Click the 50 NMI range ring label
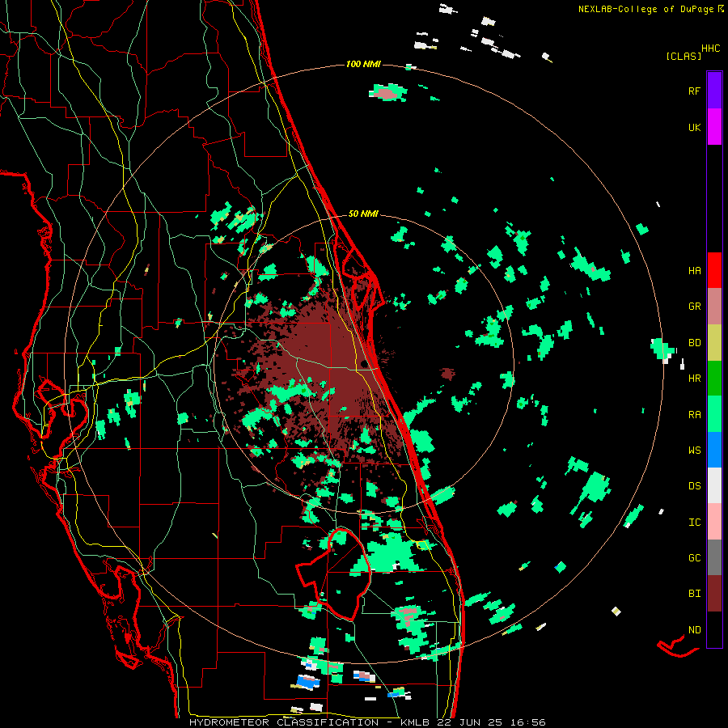 (363, 214)
